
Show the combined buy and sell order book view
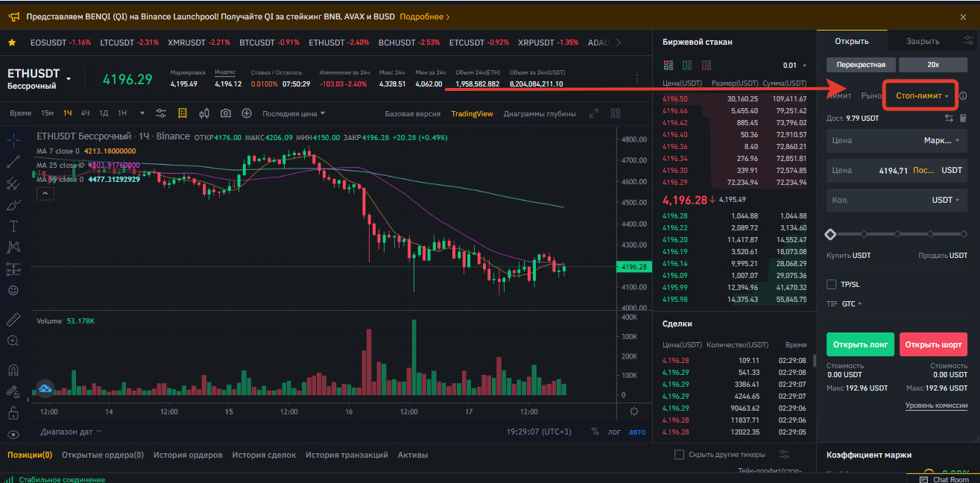point(668,65)
